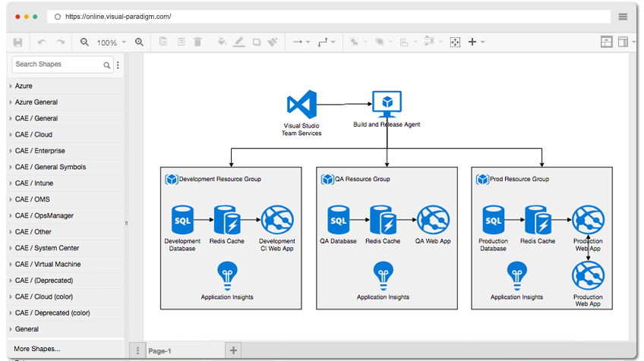Open the Align shapes dropdown

point(409,42)
